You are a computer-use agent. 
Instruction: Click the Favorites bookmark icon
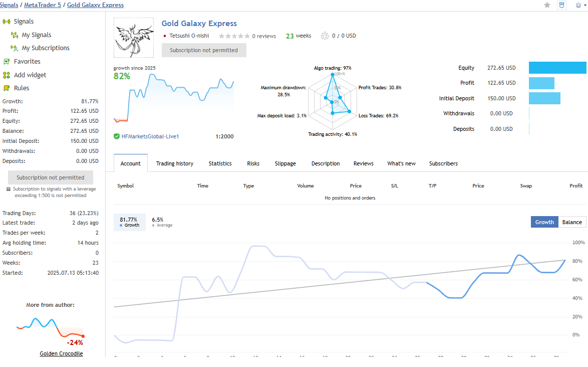coord(7,62)
